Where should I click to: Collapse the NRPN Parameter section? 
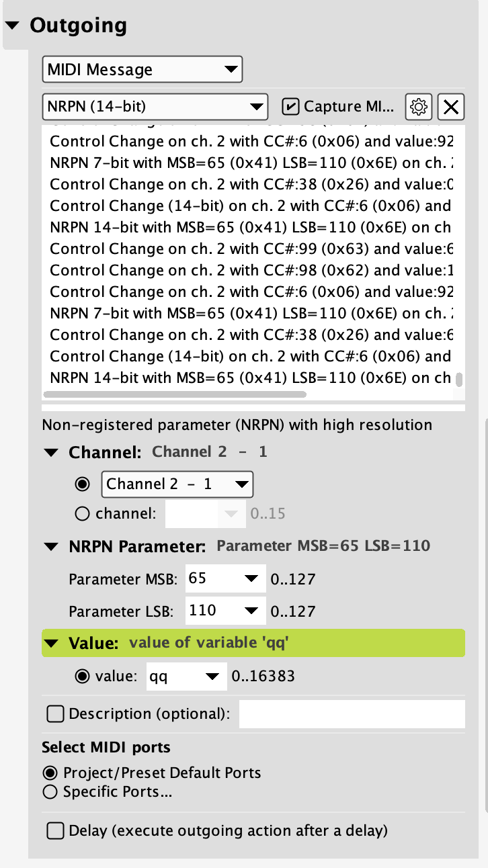(x=51, y=547)
